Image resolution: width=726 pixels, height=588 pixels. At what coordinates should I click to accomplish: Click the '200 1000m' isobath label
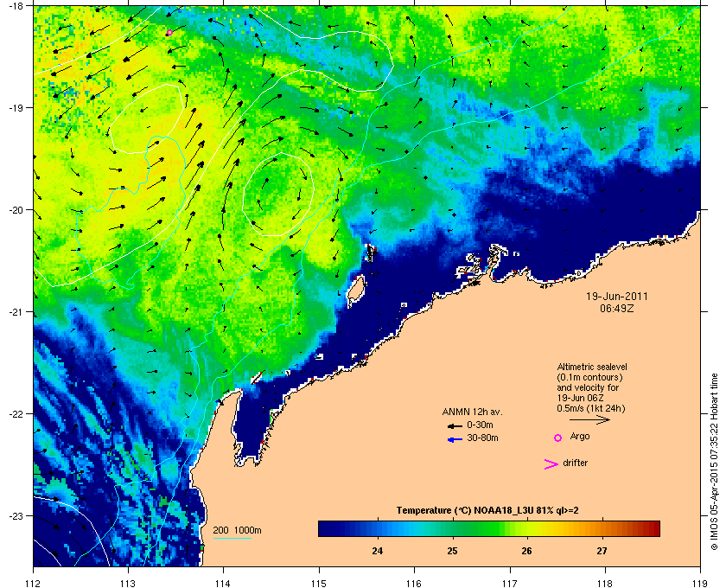pyautogui.click(x=237, y=531)
